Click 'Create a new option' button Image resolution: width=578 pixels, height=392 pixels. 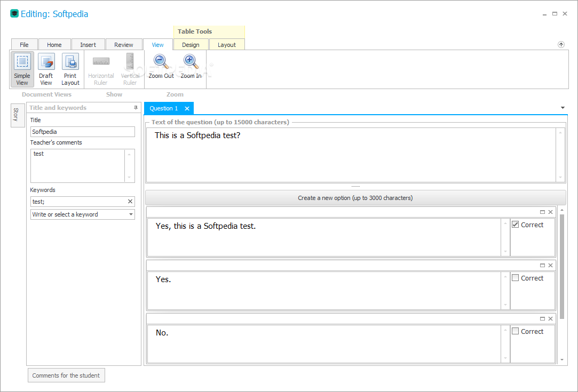[x=355, y=198]
